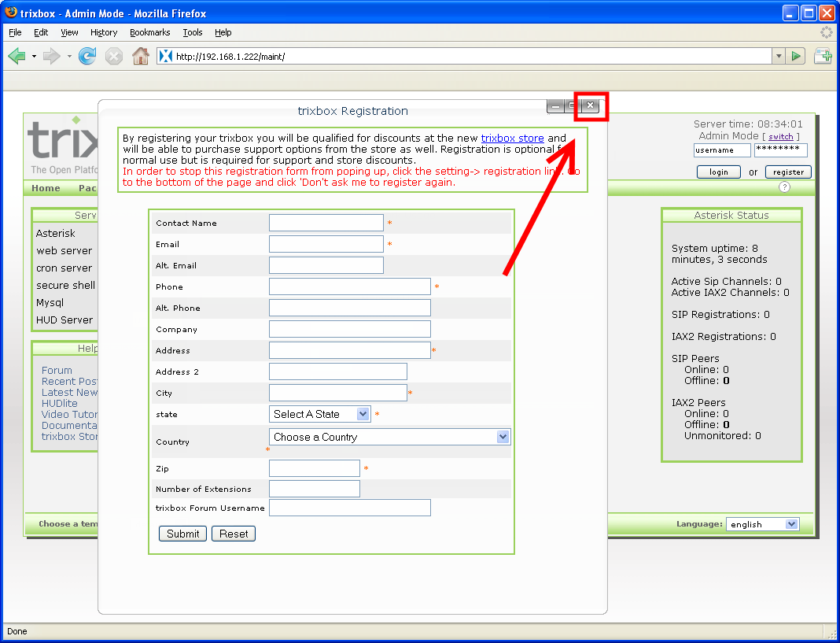Open the Forum help link

pyautogui.click(x=57, y=370)
